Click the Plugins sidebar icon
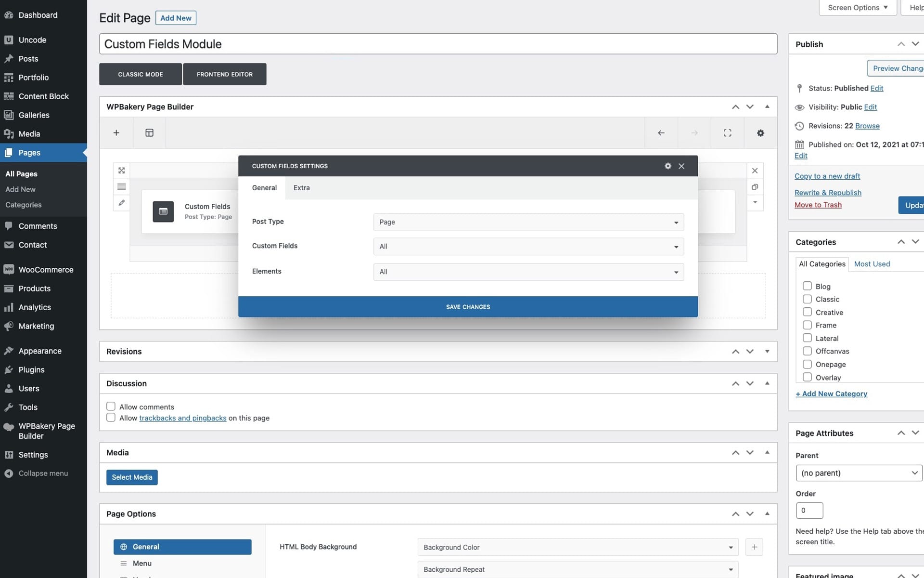This screenshot has width=924, height=578. pyautogui.click(x=9, y=370)
